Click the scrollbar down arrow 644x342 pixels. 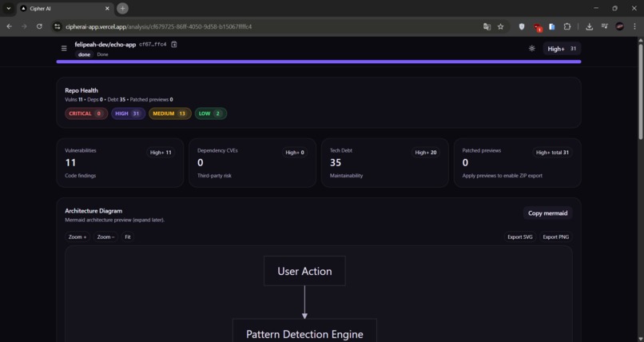[x=640, y=339]
